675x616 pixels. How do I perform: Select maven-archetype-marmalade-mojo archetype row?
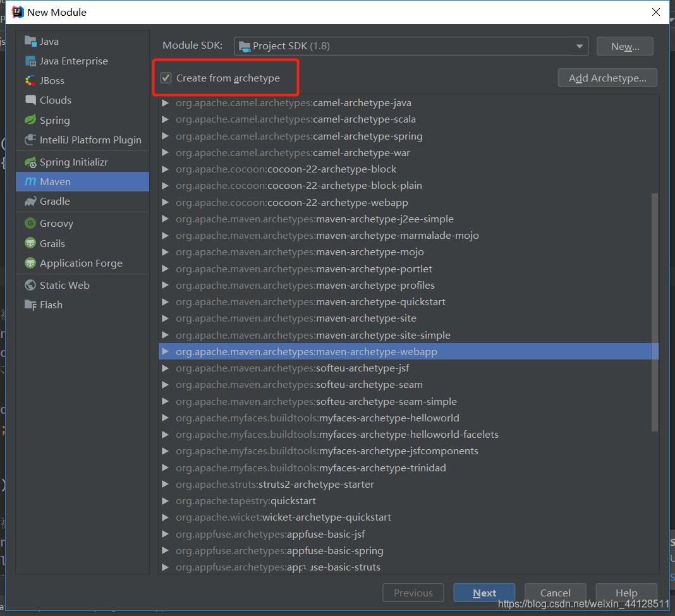(408, 236)
